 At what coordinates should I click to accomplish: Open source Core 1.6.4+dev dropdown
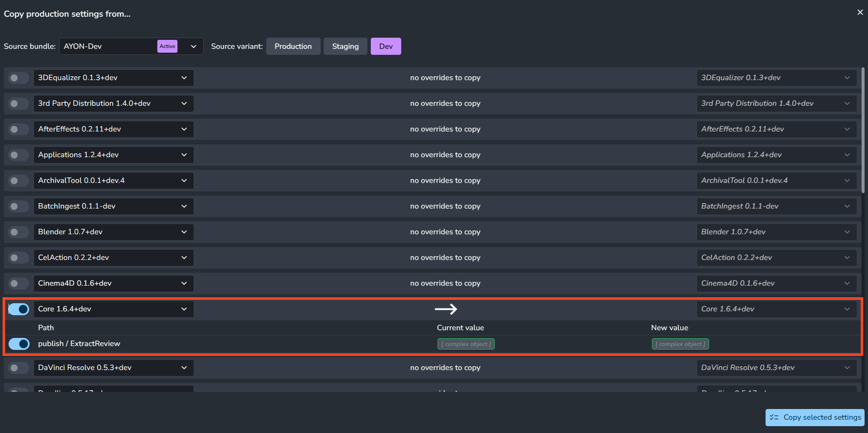(114, 309)
